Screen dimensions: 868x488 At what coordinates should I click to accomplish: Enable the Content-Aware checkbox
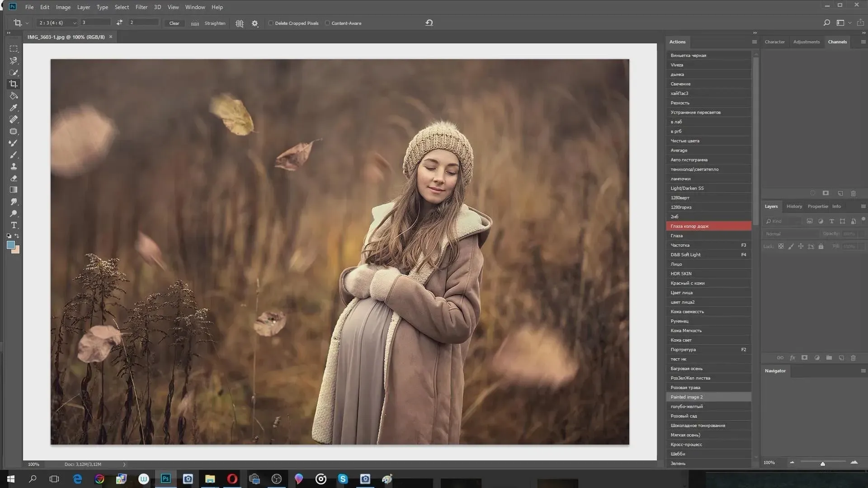coord(327,23)
